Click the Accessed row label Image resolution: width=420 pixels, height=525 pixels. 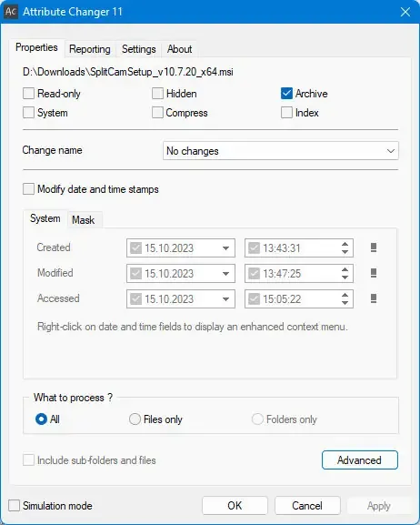[x=58, y=298]
